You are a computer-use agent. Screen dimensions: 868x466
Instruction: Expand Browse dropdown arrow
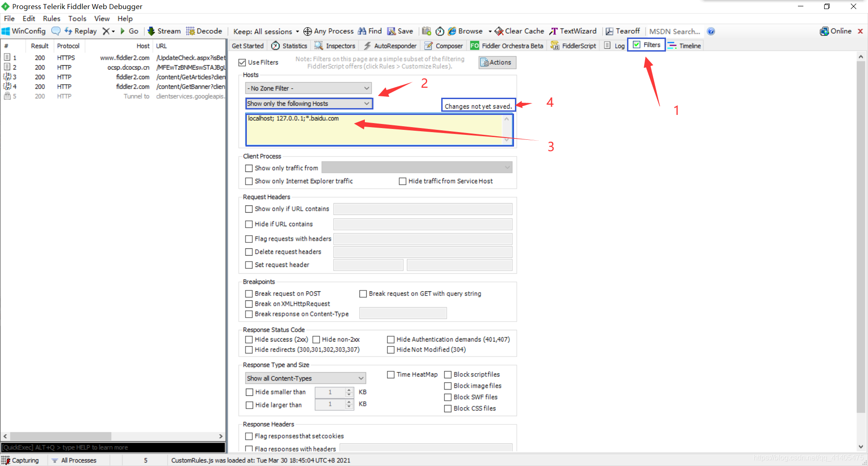[490, 31]
